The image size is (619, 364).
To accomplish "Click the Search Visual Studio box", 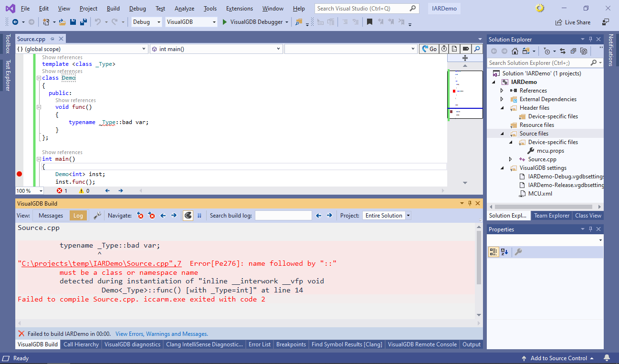I will pyautogui.click(x=367, y=9).
